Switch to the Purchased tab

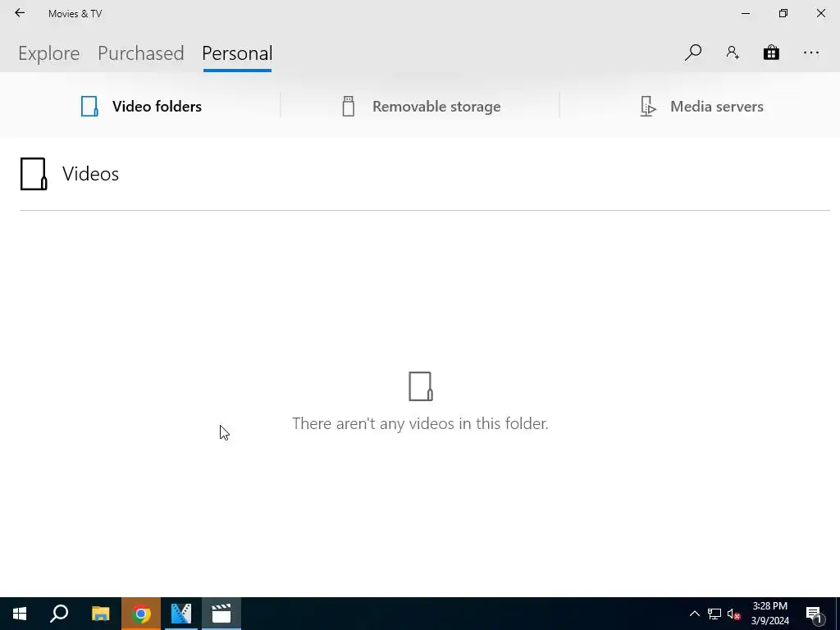[x=141, y=53]
